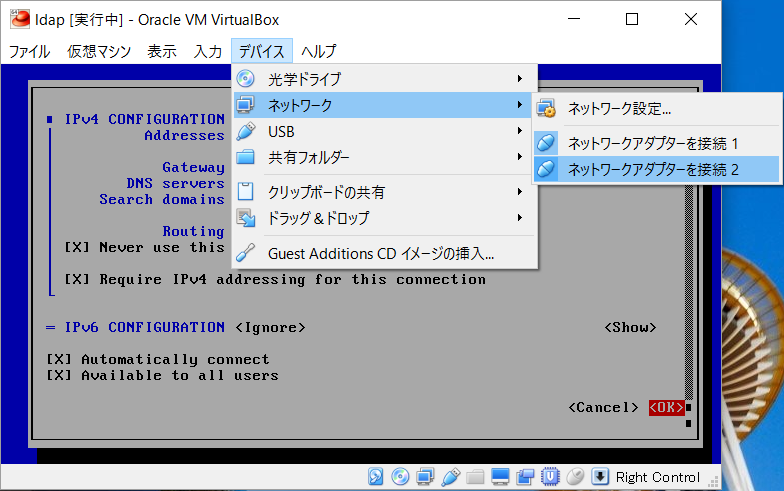Click network activity indicator in status bar
The height and width of the screenshot is (491, 784).
tap(425, 476)
